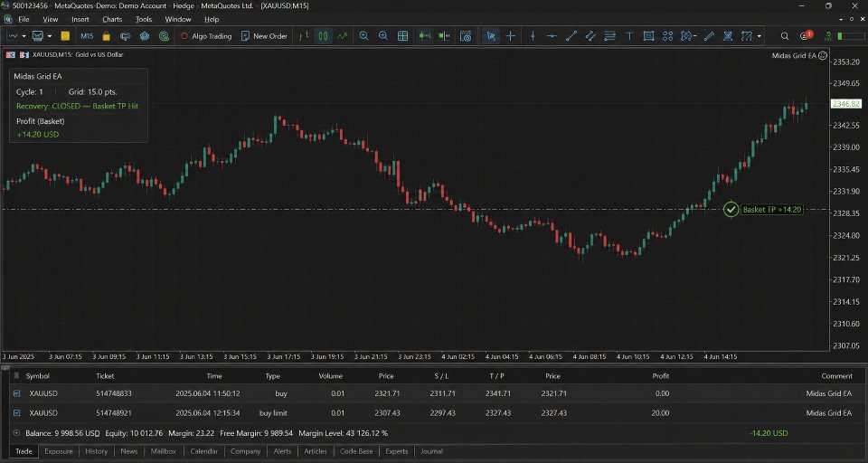The width and height of the screenshot is (868, 463).
Task: Switch to the Experts tab
Action: [397, 451]
